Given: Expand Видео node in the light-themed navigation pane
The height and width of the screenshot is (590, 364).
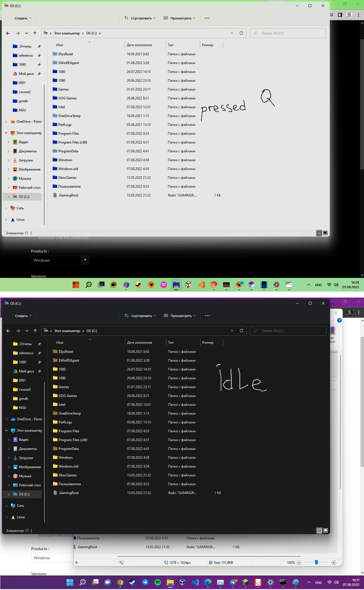Looking at the screenshot, I should pyautogui.click(x=8, y=142).
